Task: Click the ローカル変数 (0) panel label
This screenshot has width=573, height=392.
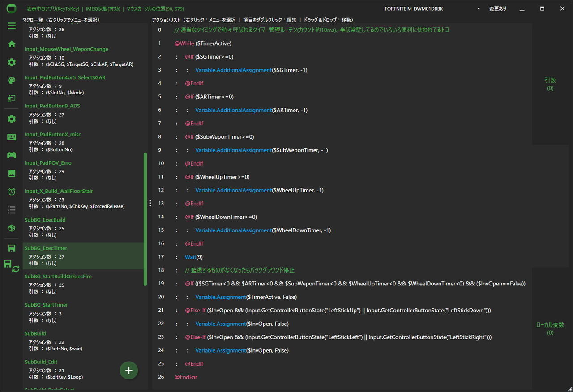Action: point(550,328)
